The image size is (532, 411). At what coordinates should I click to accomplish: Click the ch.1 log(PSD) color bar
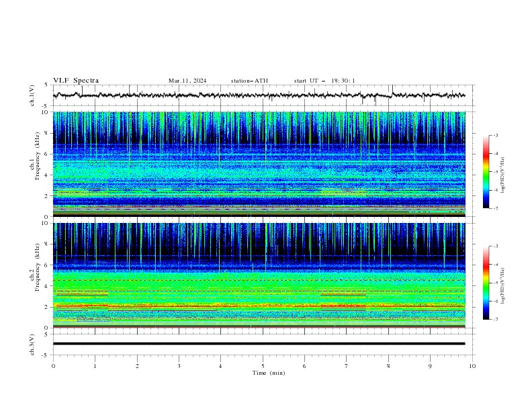(486, 172)
